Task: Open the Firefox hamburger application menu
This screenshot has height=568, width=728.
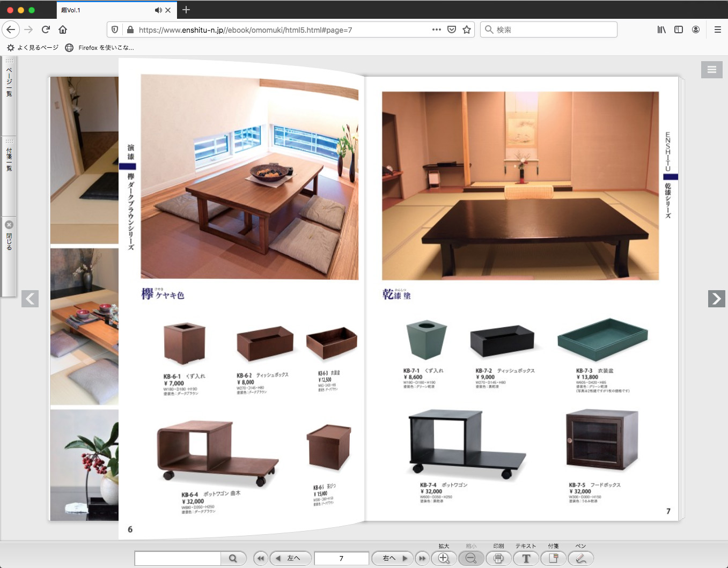Action: 717,29
